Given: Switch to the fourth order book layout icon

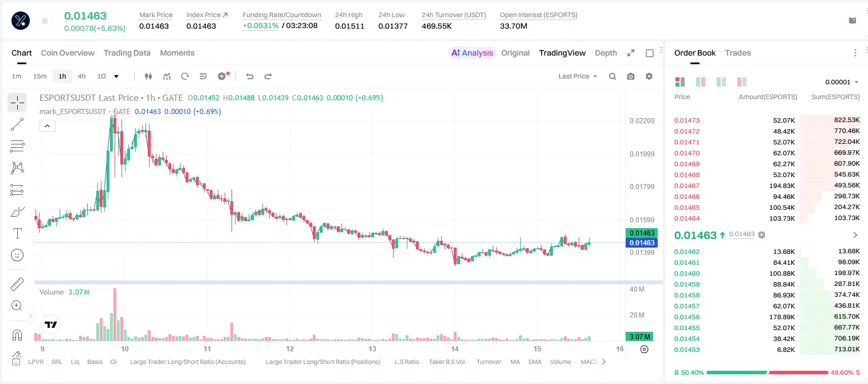Looking at the screenshot, I should pyautogui.click(x=741, y=82).
